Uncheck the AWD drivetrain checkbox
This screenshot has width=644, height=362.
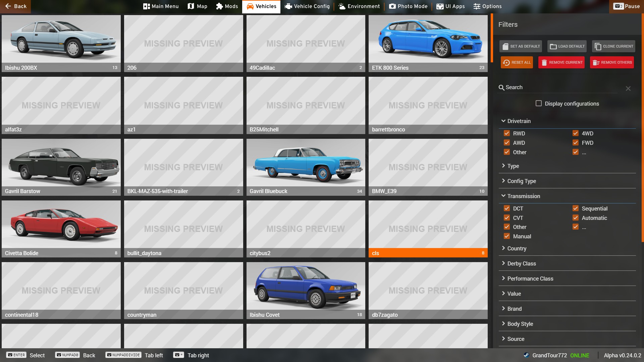tap(507, 143)
